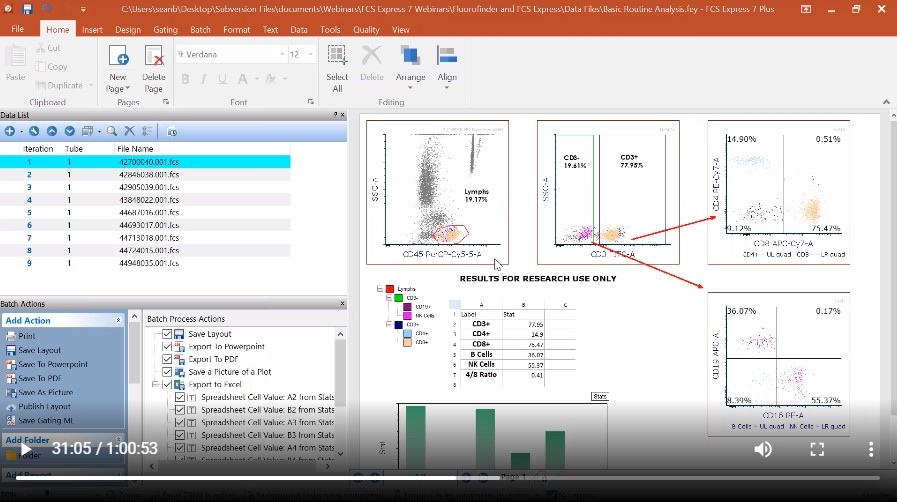The width and height of the screenshot is (897, 502).
Task: Click the File Name column header
Action: [135, 149]
